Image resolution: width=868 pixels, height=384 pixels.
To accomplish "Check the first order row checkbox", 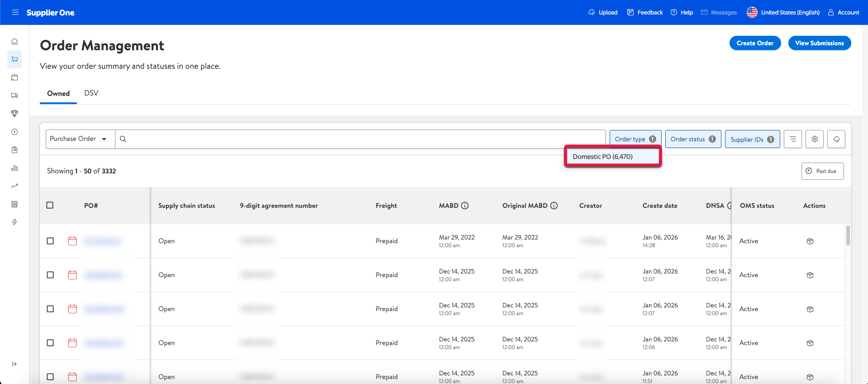I will tap(50, 241).
